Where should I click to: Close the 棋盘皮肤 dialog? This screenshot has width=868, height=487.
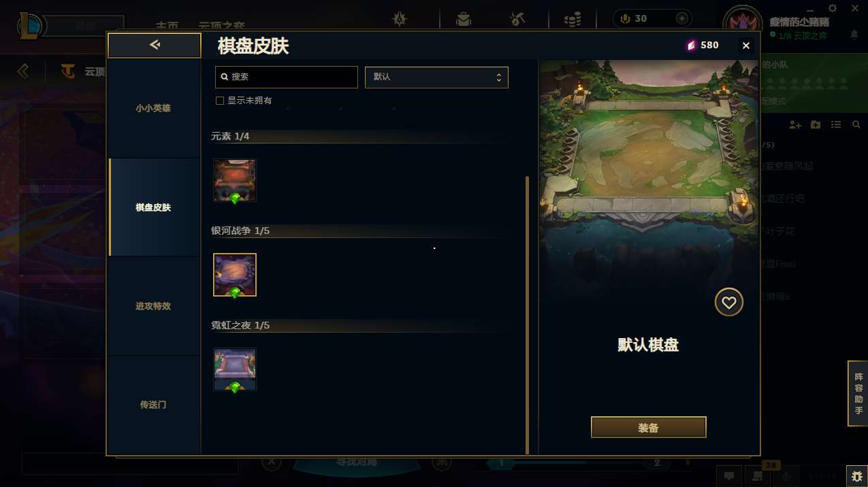[x=746, y=46]
